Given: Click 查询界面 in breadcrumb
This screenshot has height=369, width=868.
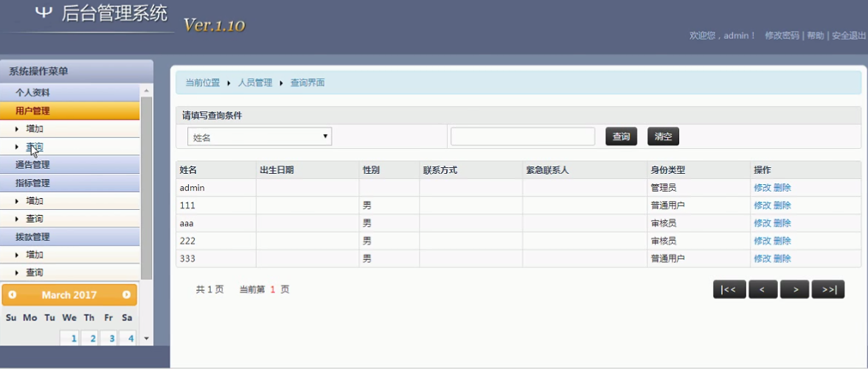Looking at the screenshot, I should [308, 82].
